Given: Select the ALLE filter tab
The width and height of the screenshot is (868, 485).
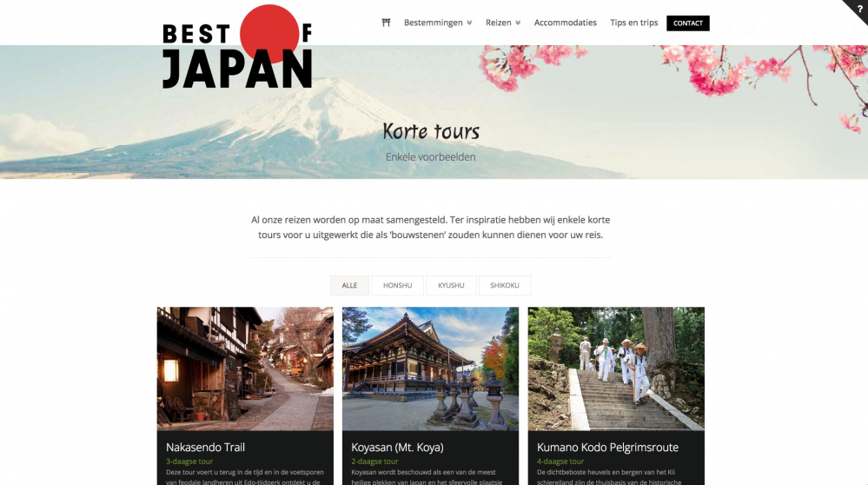Looking at the screenshot, I should (349, 286).
